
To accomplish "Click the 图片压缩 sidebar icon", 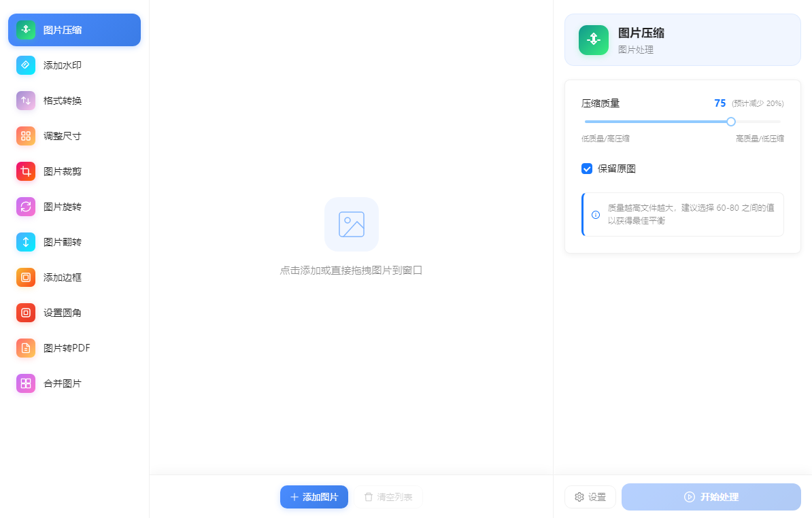I will (26, 30).
